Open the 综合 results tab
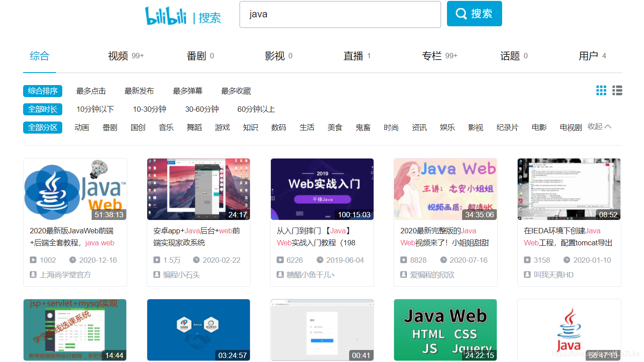 tap(40, 56)
